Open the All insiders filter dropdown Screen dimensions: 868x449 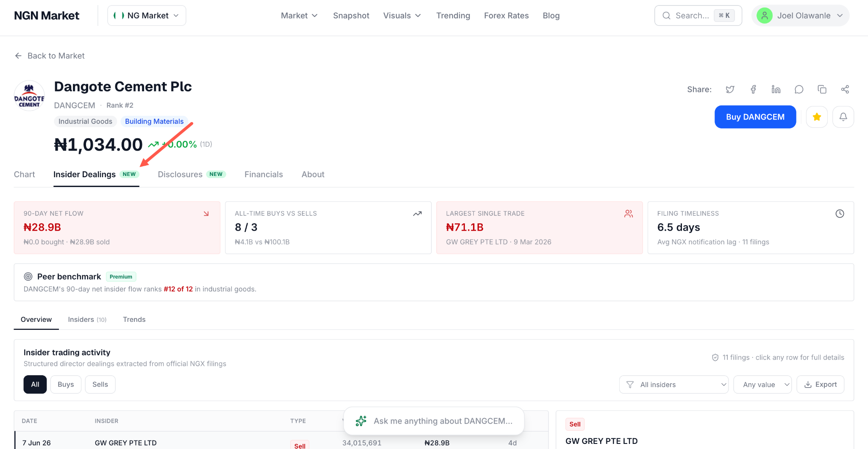point(674,385)
